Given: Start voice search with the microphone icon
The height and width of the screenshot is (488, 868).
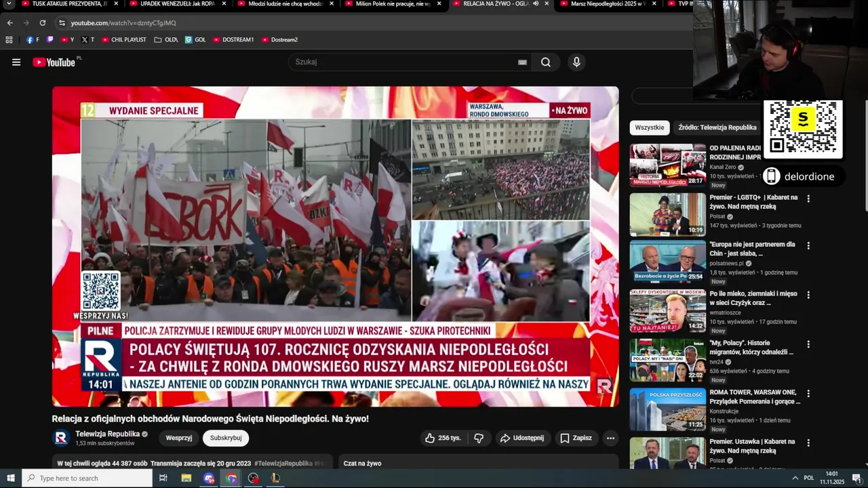Looking at the screenshot, I should 576,62.
